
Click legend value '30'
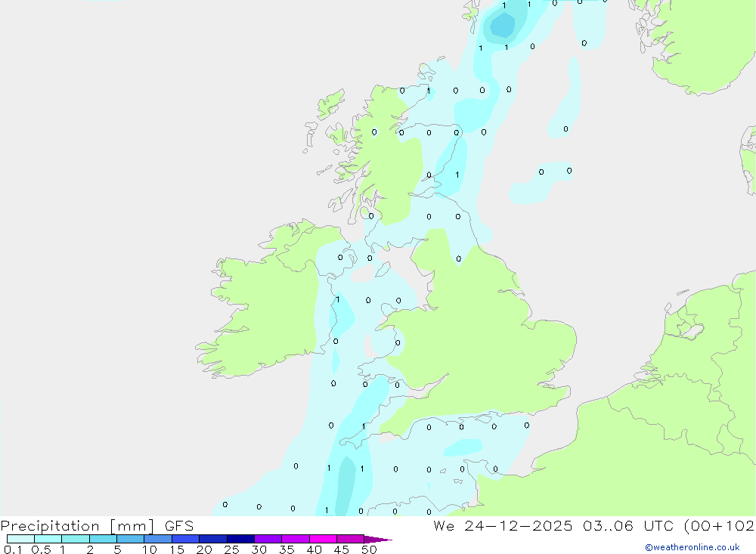click(x=259, y=549)
